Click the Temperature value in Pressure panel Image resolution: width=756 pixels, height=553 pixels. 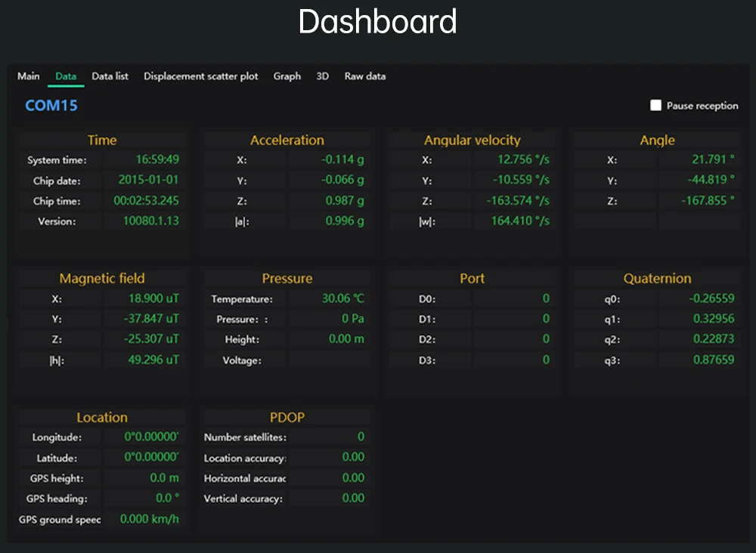(329, 298)
